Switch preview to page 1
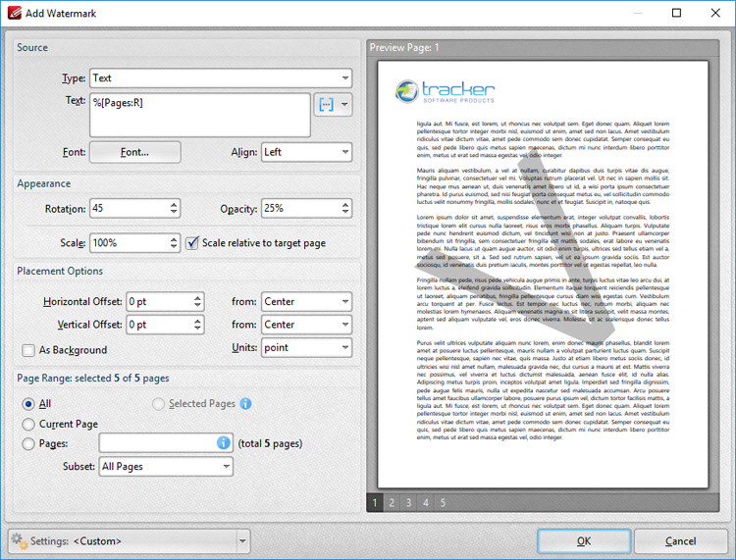The image size is (736, 560). coord(375,503)
